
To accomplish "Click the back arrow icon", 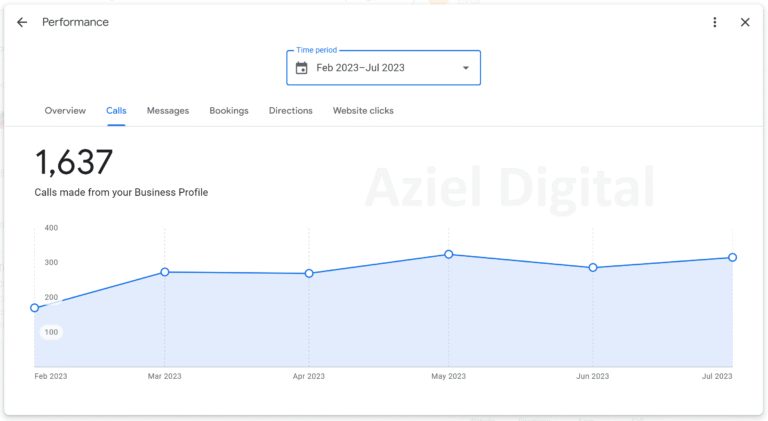I will [x=22, y=22].
